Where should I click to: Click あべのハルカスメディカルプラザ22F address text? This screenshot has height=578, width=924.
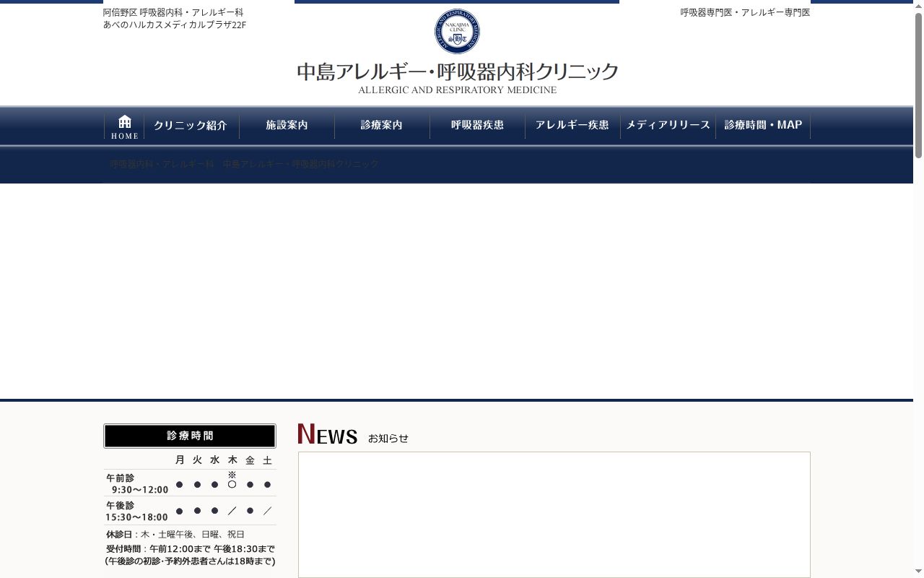pos(175,25)
